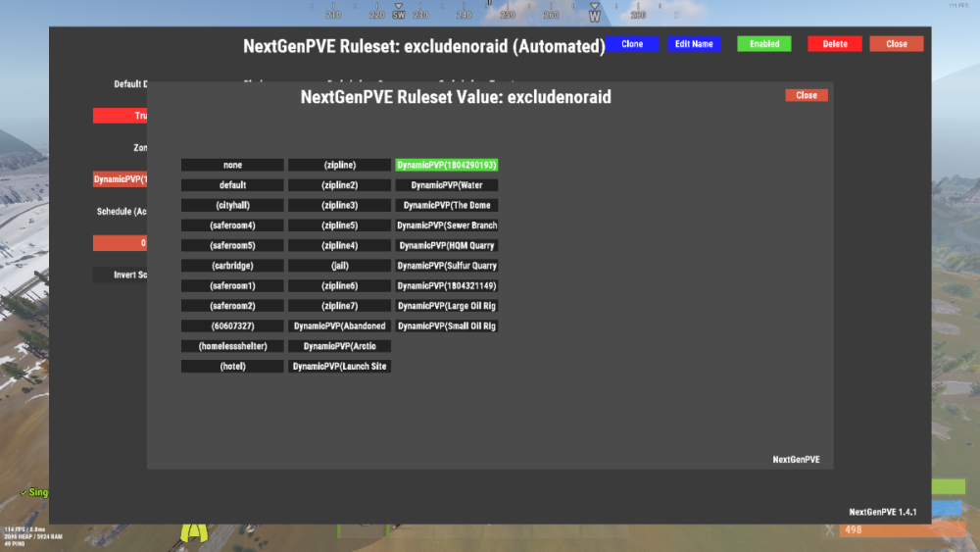Close the Ruleset Value excludenoraid dialog
The image size is (980, 552).
click(807, 95)
